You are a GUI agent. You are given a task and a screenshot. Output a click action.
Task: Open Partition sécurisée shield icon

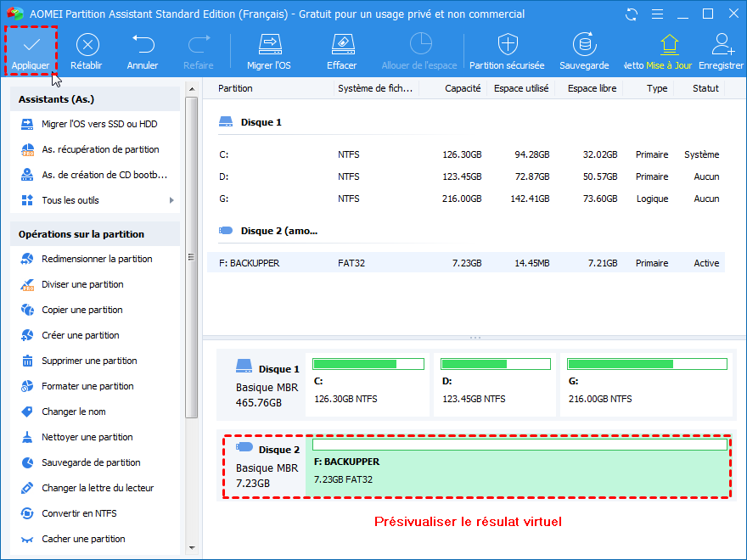click(508, 44)
